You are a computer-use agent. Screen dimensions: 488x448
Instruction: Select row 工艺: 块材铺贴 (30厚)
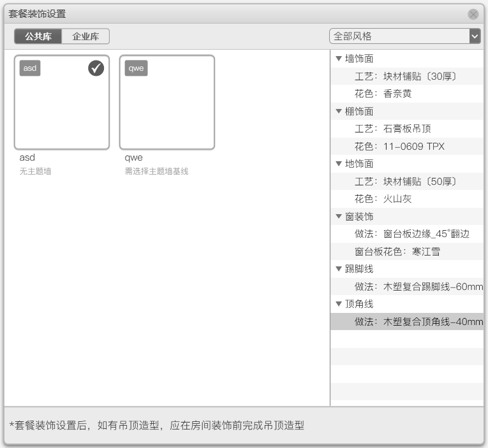click(x=407, y=76)
